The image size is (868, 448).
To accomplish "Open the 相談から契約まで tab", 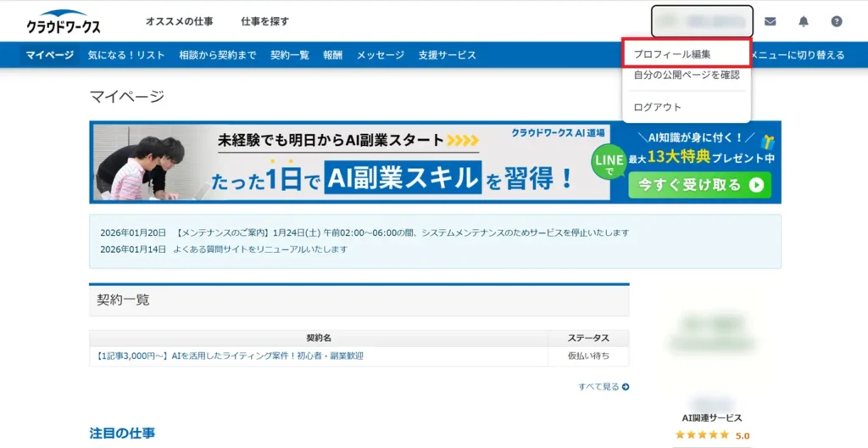I will click(218, 55).
